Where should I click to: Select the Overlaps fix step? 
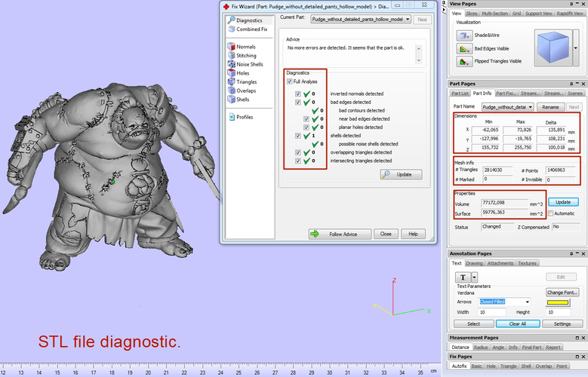click(x=242, y=90)
